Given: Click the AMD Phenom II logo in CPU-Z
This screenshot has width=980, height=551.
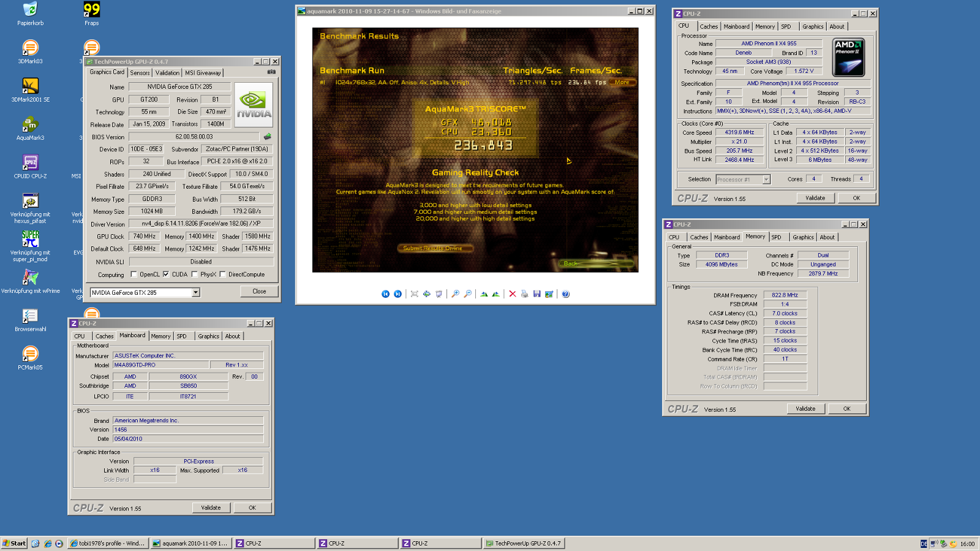Looking at the screenshot, I should 849,58.
